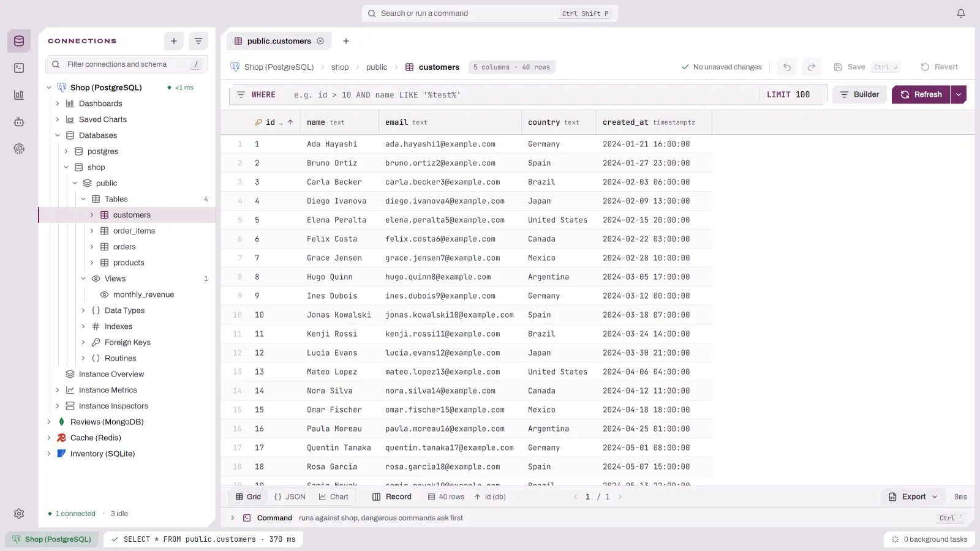Image resolution: width=980 pixels, height=551 pixels.
Task: Expand the Reviews (MongoDB) connection
Action: (49, 422)
